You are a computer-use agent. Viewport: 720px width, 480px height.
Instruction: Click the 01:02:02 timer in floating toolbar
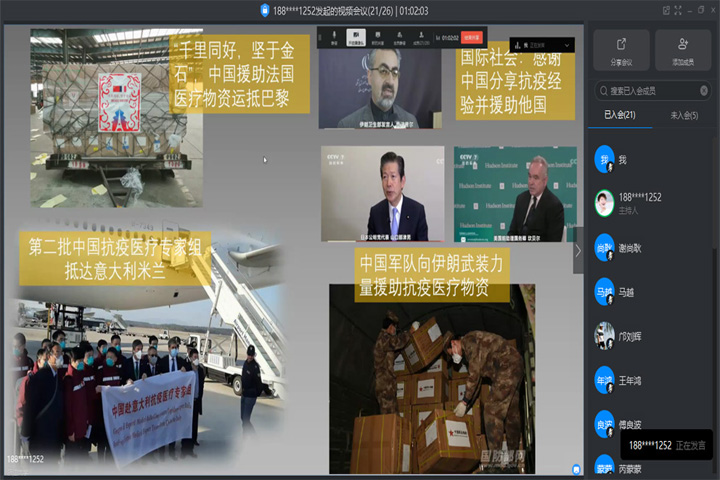point(450,38)
